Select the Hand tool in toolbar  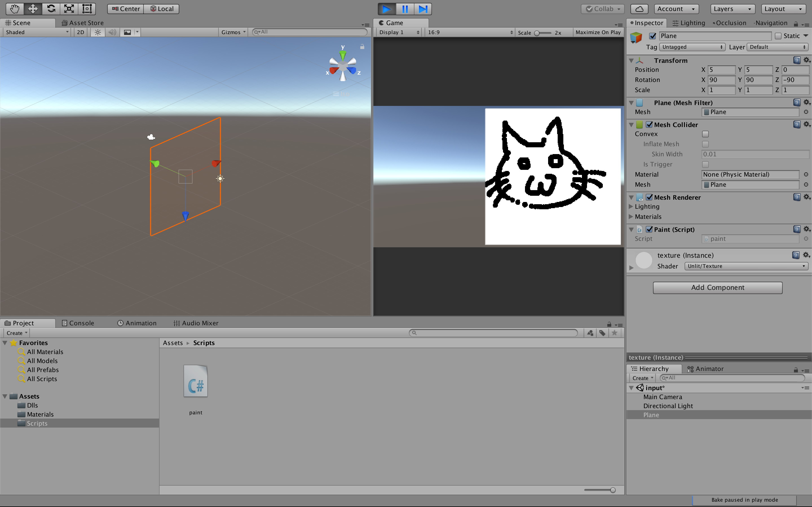click(x=15, y=9)
